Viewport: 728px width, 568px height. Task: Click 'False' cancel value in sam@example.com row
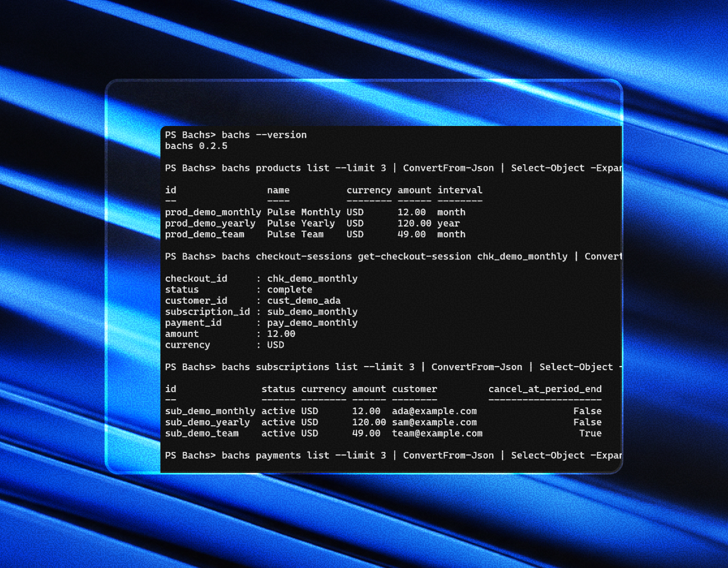point(587,422)
